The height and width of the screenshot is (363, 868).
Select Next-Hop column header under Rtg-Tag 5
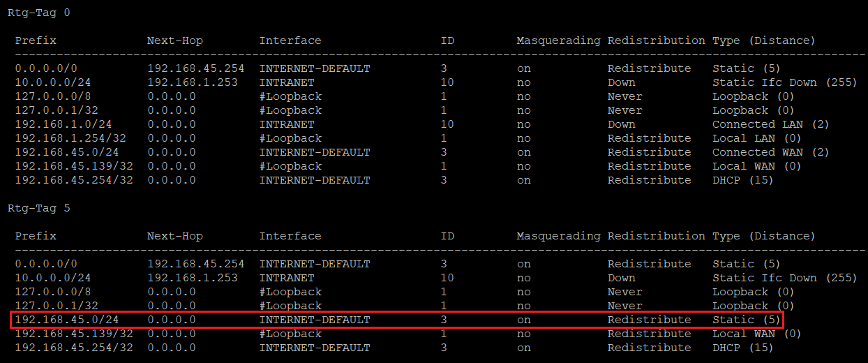coord(174,236)
